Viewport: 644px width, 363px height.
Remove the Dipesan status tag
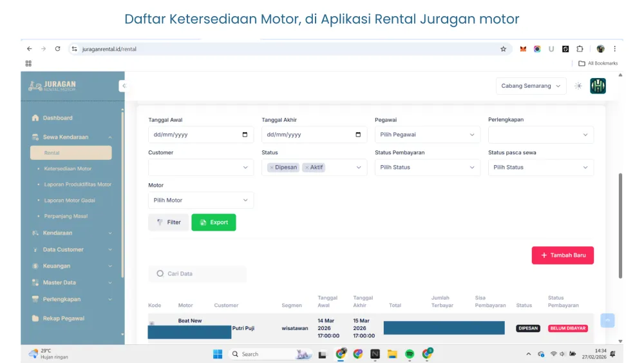272,168
